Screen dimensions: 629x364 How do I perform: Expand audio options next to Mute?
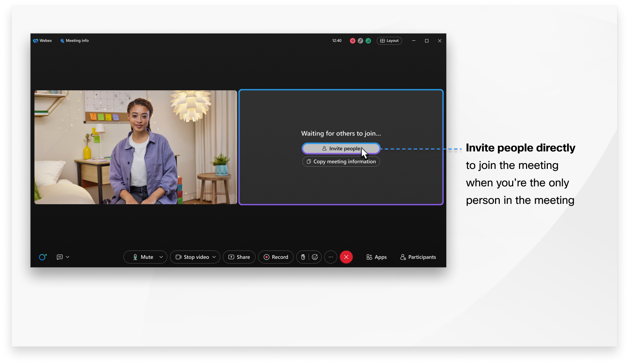[161, 257]
